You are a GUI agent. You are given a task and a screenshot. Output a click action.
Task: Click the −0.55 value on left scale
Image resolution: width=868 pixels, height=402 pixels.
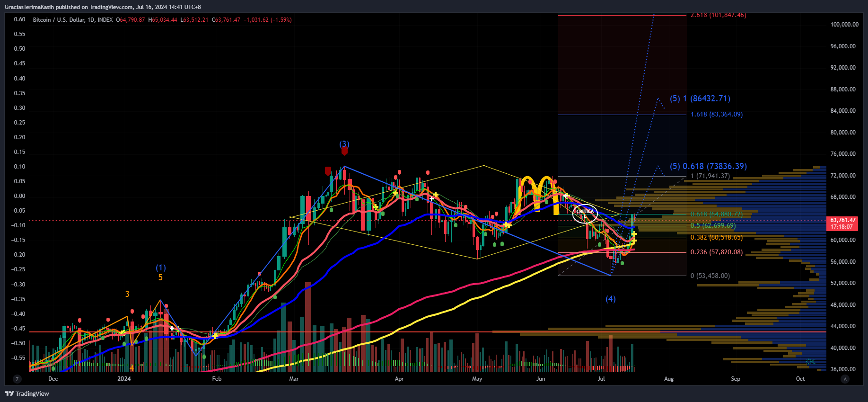18,358
